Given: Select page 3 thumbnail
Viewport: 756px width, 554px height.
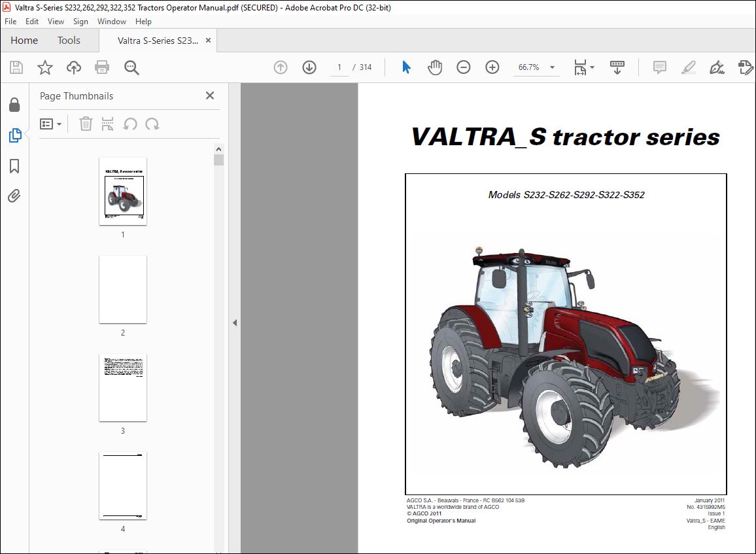Looking at the screenshot, I should click(123, 388).
